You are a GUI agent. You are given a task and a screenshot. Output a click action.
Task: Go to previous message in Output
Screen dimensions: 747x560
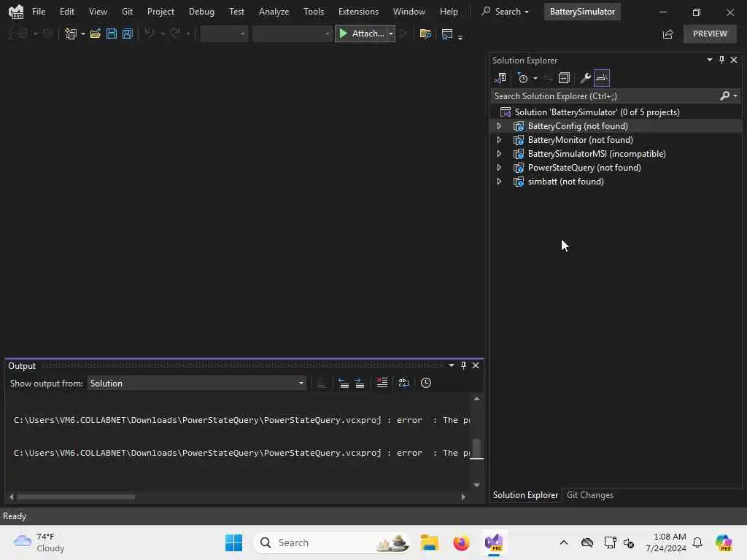tap(344, 384)
